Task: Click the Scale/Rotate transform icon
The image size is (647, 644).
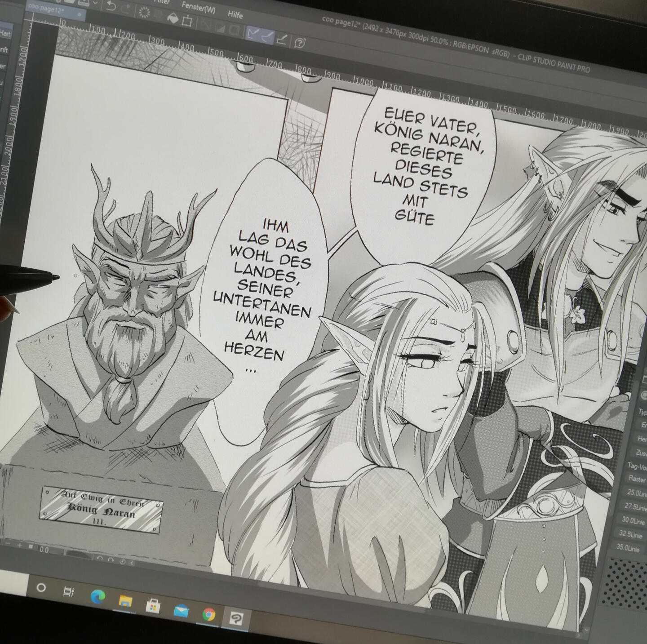Action: [187, 21]
